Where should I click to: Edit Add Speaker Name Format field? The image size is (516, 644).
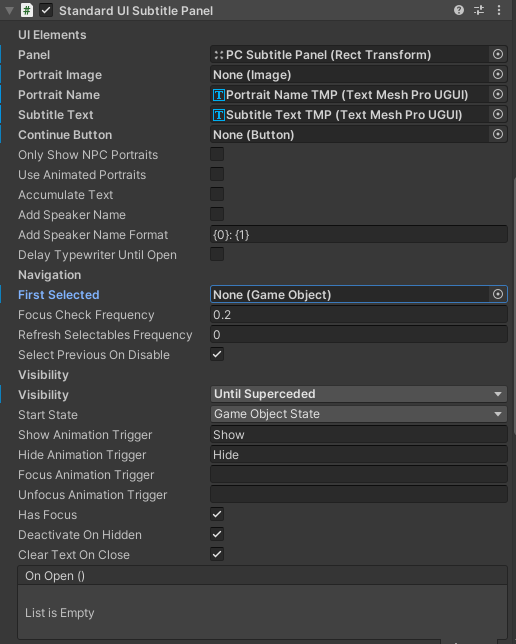359,235
